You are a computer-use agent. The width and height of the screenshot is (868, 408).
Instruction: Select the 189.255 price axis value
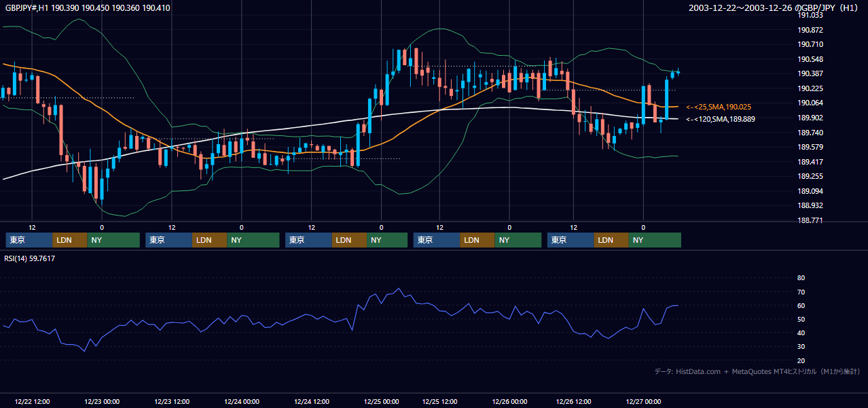click(810, 176)
